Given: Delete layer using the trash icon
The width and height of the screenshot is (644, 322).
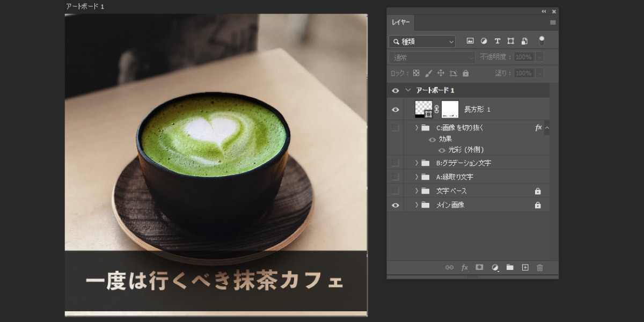Looking at the screenshot, I should pos(540,267).
